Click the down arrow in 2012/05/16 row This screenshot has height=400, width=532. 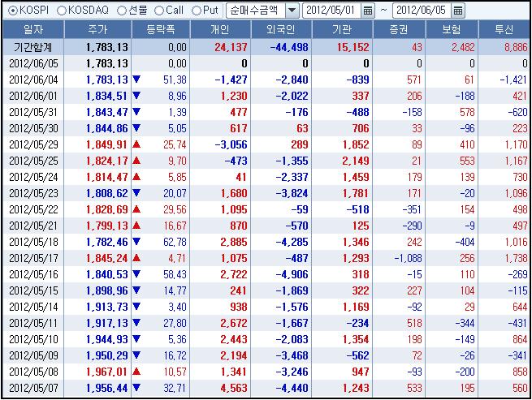tap(136, 274)
